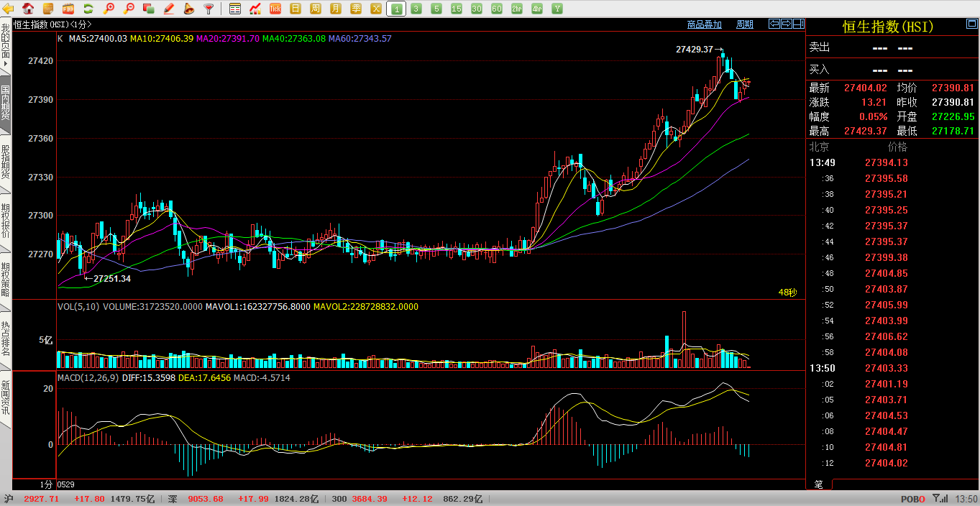The image size is (980, 506).
Task: Click the zoom in magnifier icon
Action: tap(109, 9)
